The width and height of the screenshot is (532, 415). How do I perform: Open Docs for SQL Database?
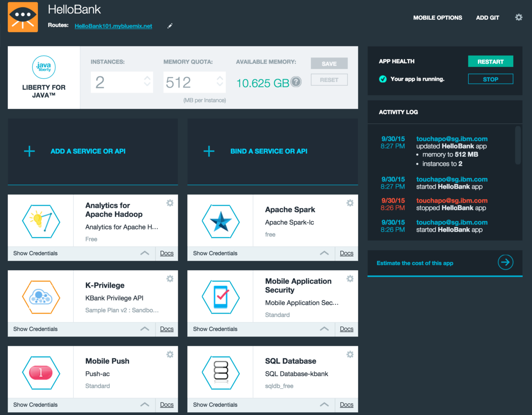point(347,404)
